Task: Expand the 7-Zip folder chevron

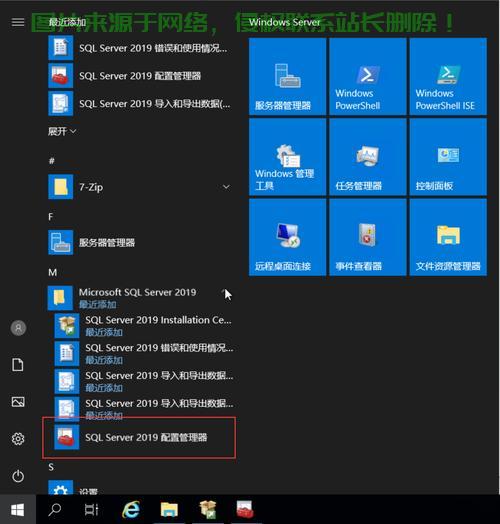Action: (x=226, y=187)
